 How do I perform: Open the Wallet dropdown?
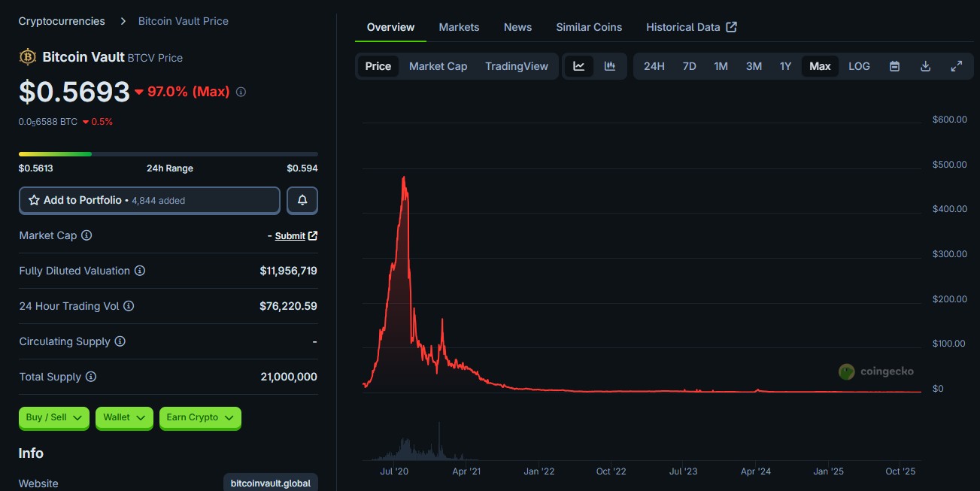pos(124,417)
